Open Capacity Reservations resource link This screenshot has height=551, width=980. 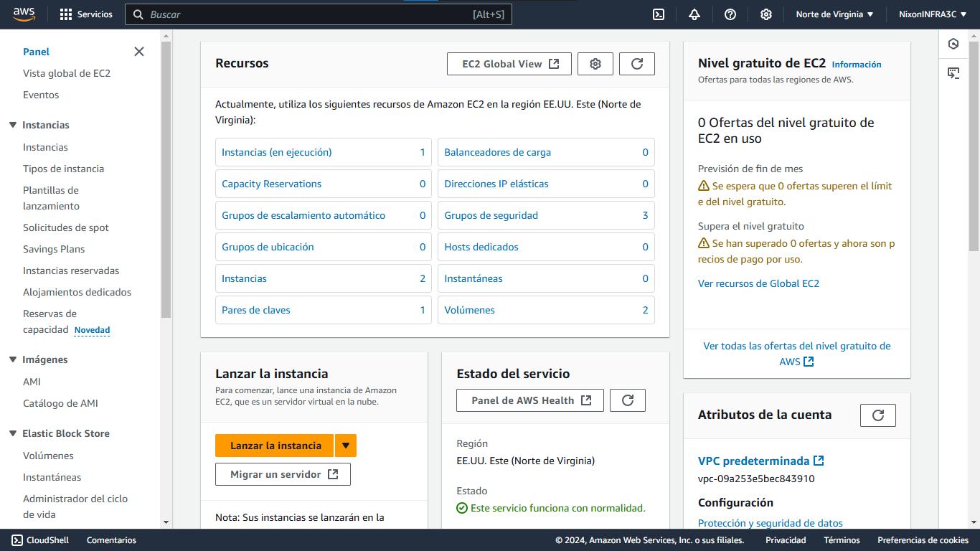pyautogui.click(x=271, y=184)
